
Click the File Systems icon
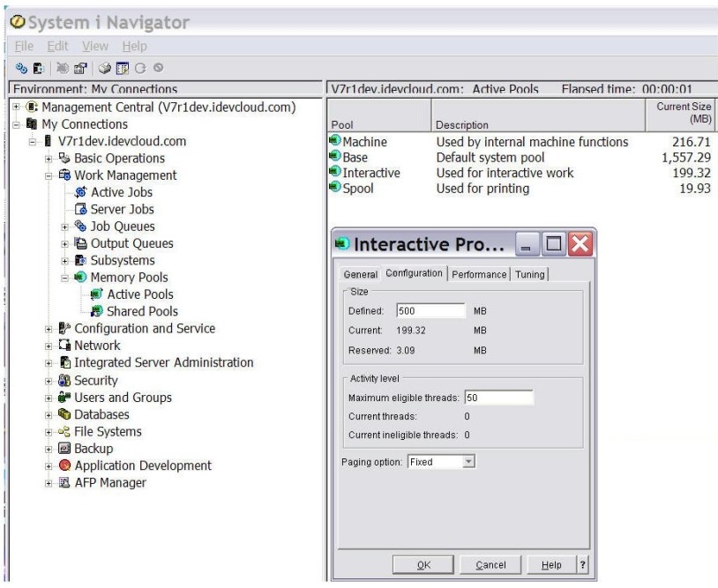[x=64, y=431]
